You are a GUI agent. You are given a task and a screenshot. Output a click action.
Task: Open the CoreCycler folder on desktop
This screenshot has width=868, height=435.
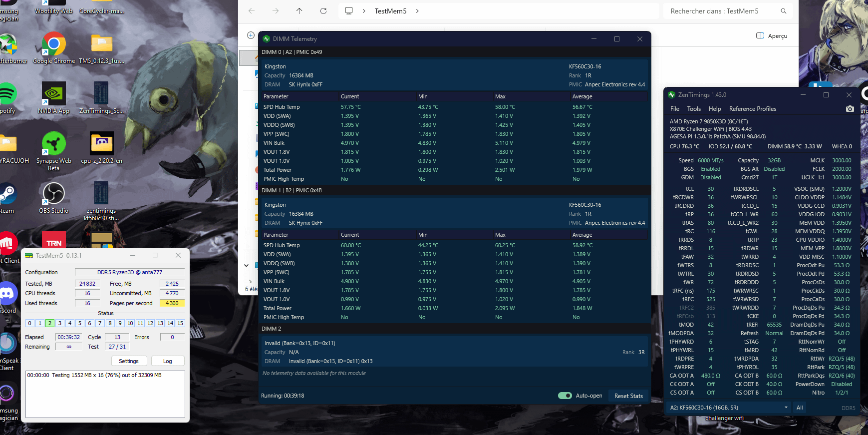click(102, 7)
